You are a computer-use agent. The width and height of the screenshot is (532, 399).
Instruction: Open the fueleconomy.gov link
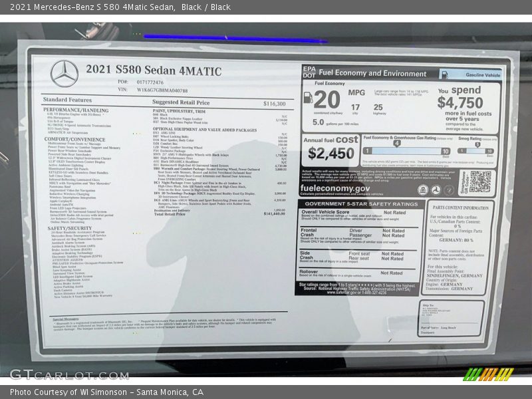[335, 188]
